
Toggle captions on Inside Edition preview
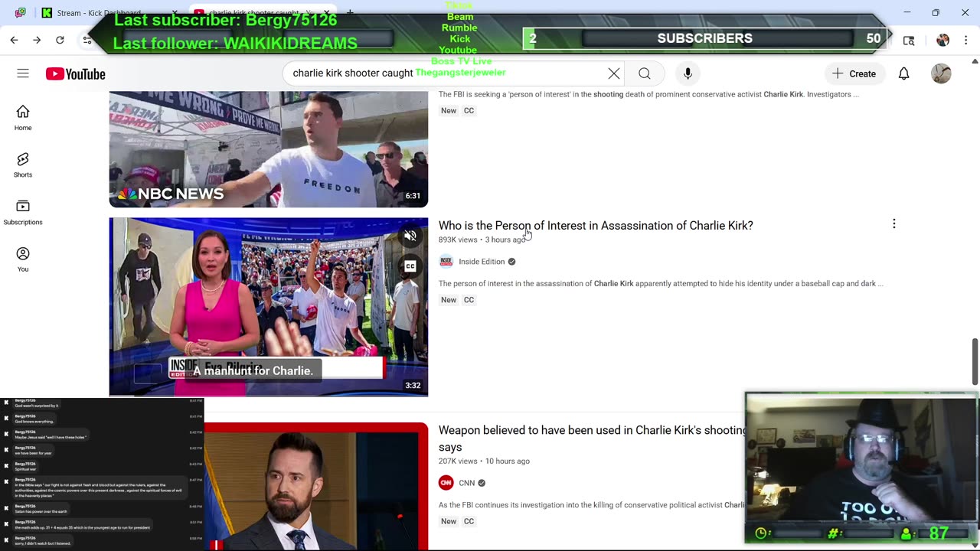point(410,266)
